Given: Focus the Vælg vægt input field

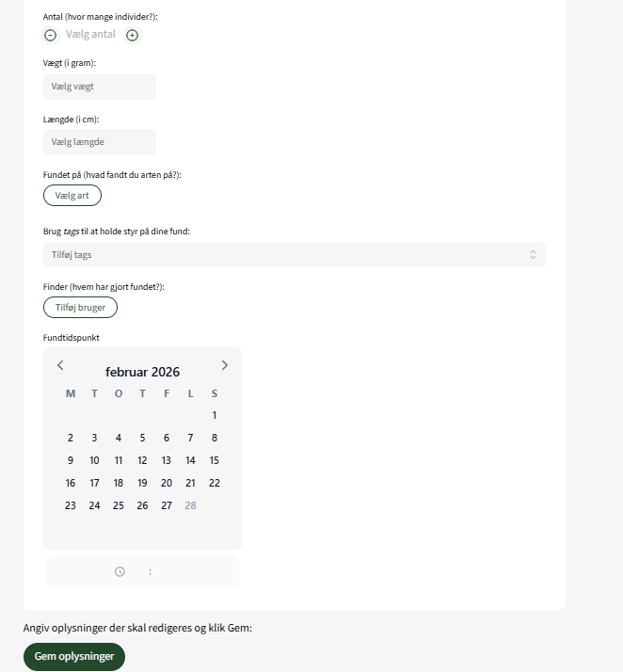Looking at the screenshot, I should [100, 87].
